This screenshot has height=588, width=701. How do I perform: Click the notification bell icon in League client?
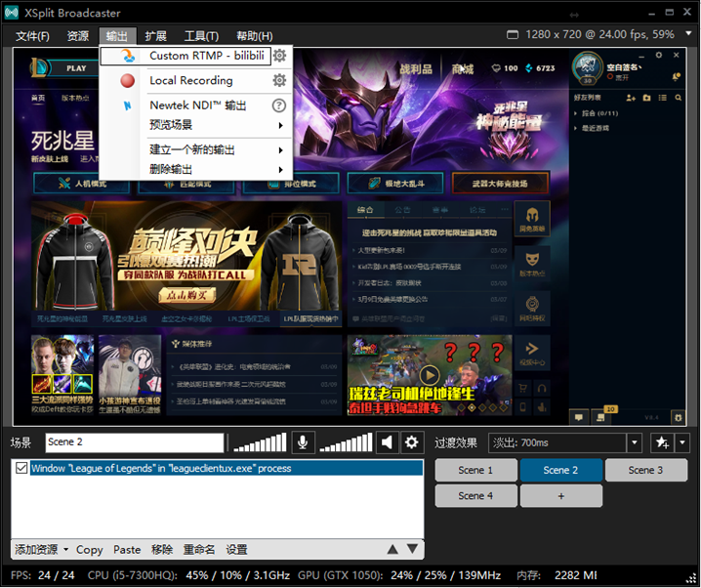676,76
